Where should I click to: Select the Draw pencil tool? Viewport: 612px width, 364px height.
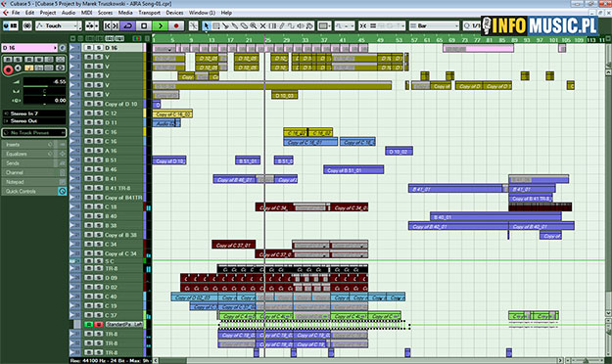(x=282, y=25)
